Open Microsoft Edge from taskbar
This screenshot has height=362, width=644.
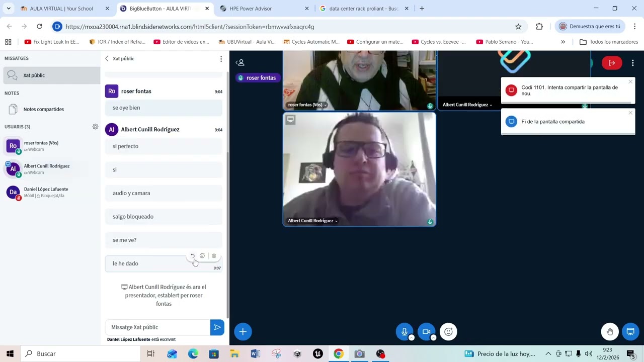pos(193,354)
